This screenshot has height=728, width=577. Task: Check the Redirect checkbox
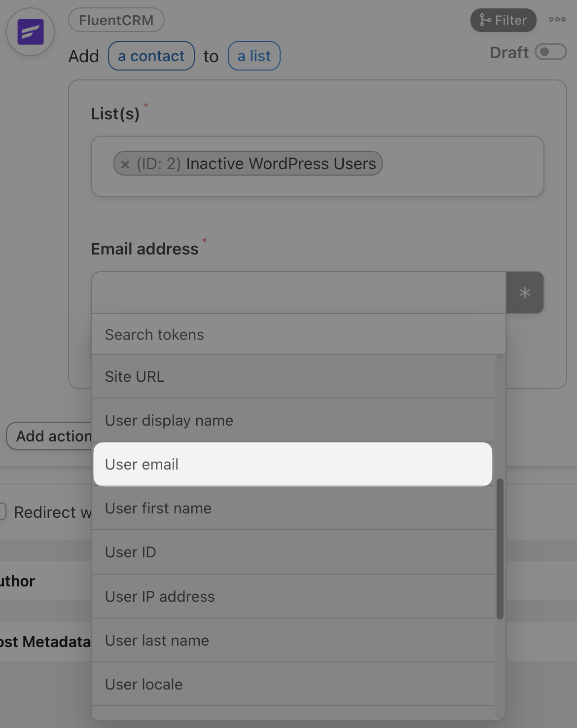click(x=2, y=511)
